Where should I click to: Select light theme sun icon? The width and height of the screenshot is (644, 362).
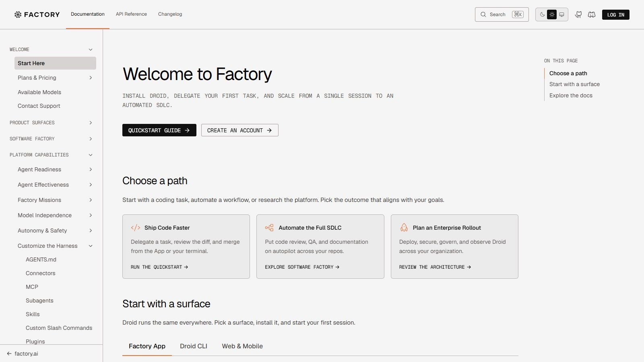pos(552,14)
